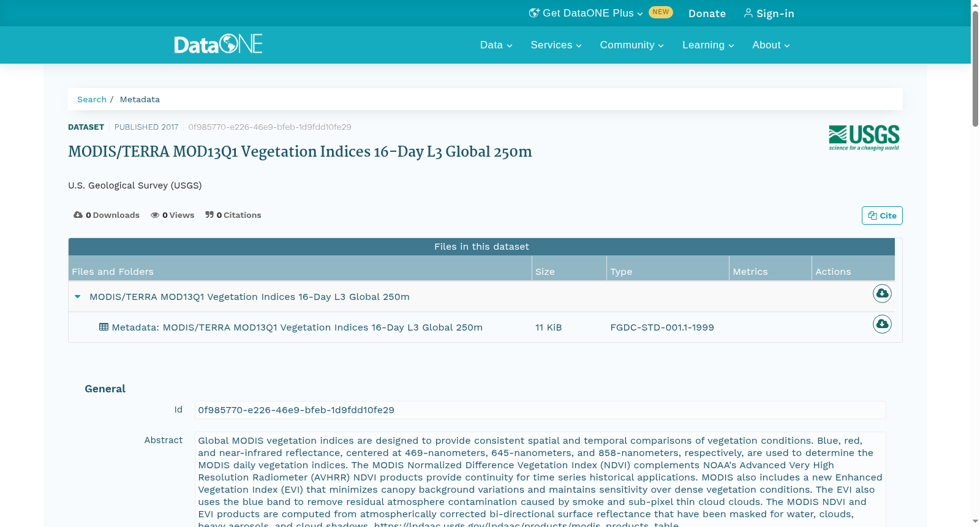The image size is (980, 527).
Task: Click the views eye icon metric
Action: (x=155, y=215)
